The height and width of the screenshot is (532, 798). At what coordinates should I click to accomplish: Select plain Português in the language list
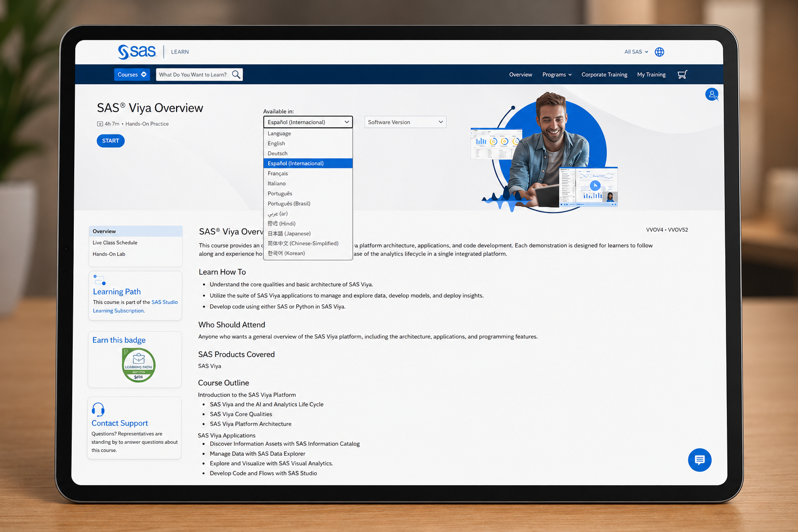(x=308, y=194)
